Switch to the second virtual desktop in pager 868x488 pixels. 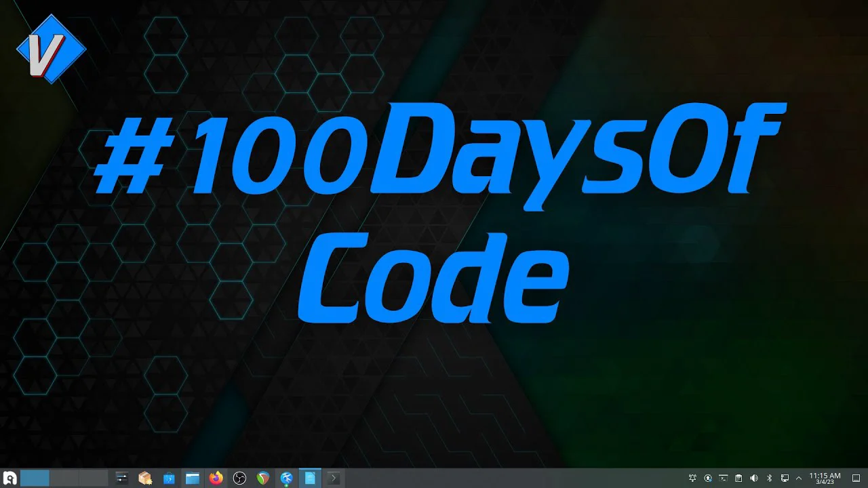64,479
